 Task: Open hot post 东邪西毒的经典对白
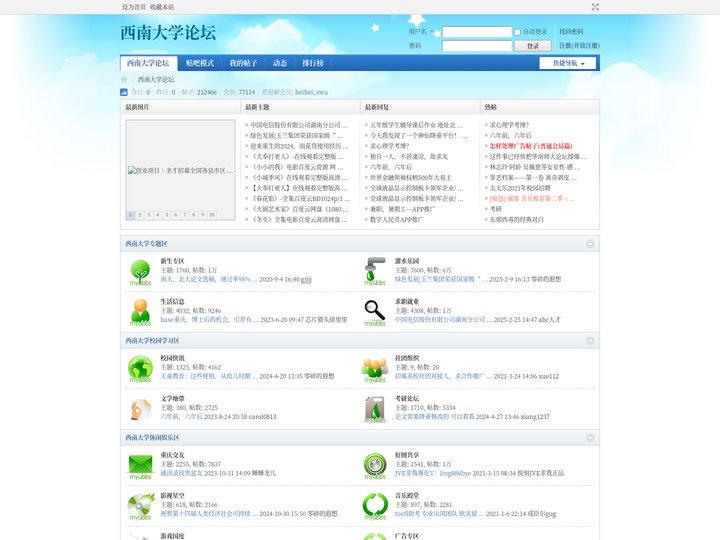[517, 220]
